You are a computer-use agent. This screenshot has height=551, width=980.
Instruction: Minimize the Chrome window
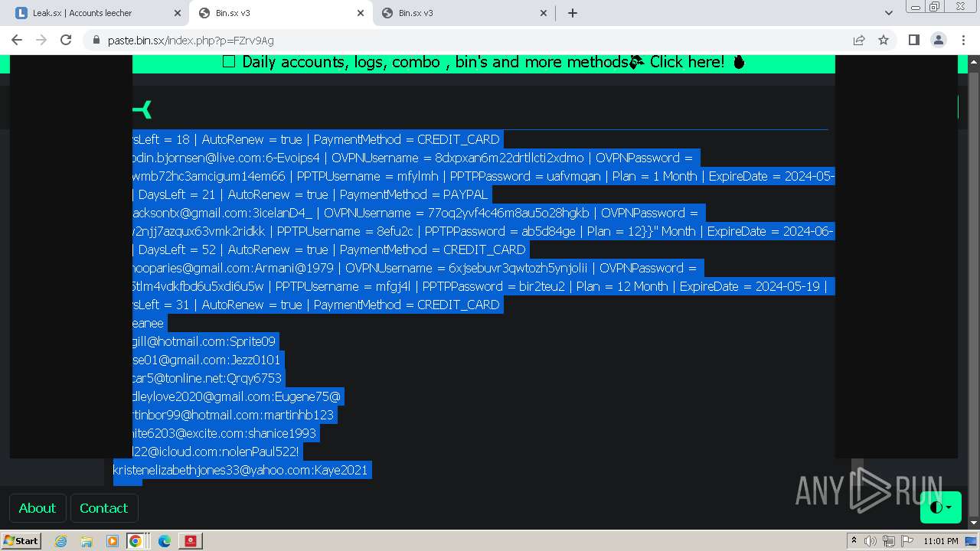click(915, 7)
